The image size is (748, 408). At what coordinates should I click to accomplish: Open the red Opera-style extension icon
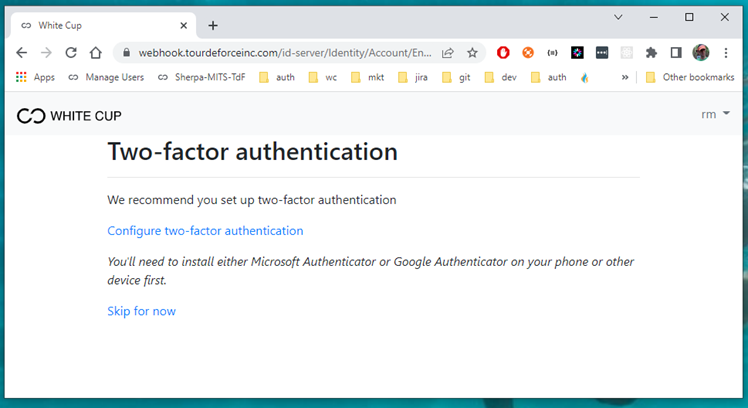click(x=503, y=52)
